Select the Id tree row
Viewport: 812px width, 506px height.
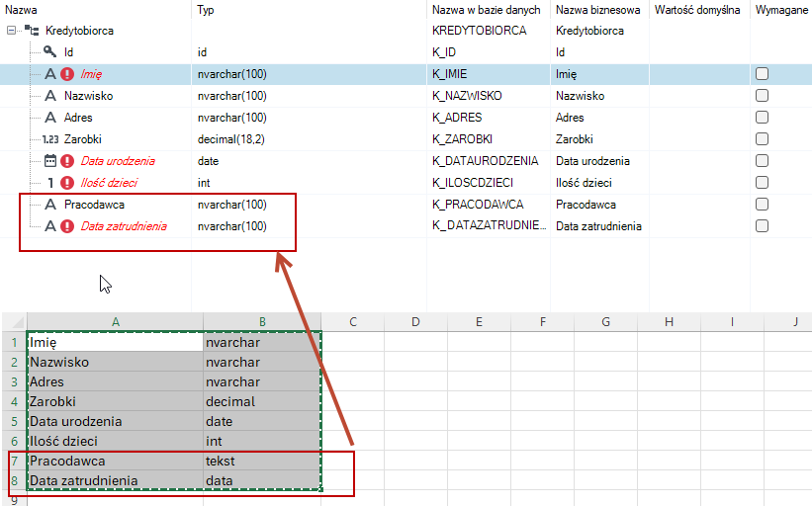click(x=406, y=52)
